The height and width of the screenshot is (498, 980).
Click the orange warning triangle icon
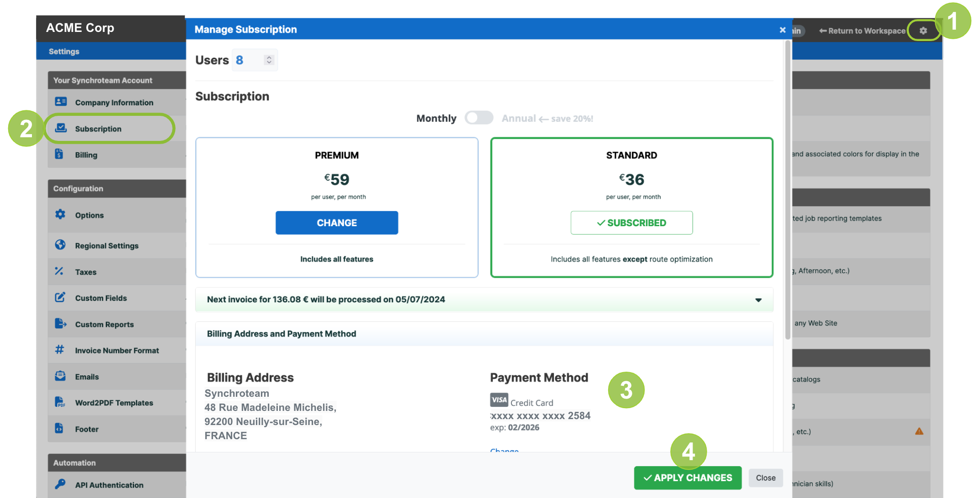pyautogui.click(x=919, y=431)
